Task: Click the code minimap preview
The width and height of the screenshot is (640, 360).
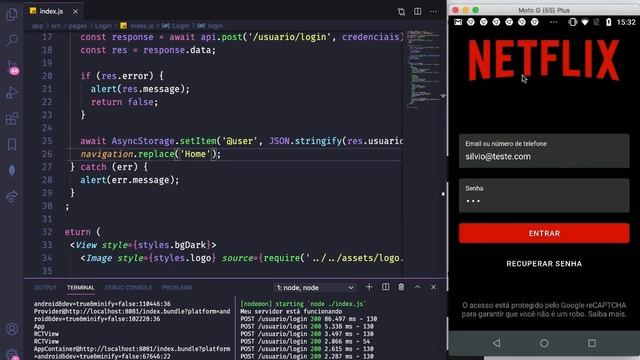Action: click(424, 69)
